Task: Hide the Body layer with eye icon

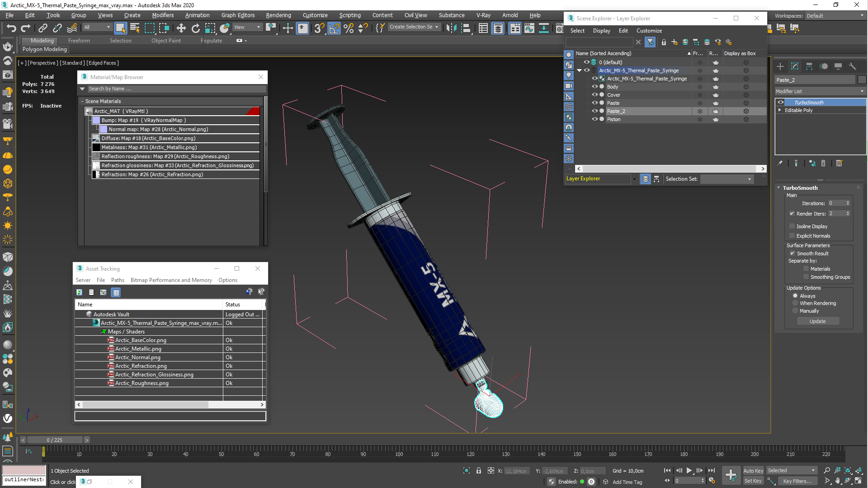Action: 595,87
